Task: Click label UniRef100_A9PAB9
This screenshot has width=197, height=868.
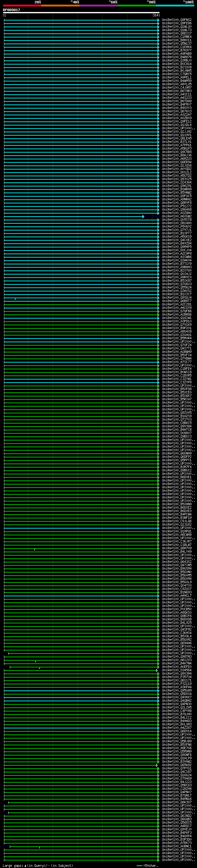Action: tap(177, 54)
